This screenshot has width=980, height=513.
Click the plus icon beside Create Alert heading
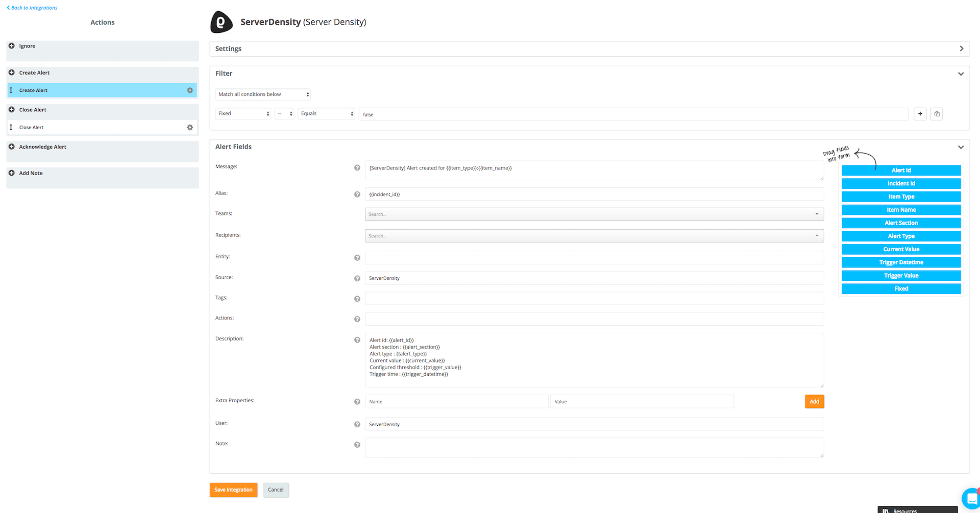pos(12,72)
